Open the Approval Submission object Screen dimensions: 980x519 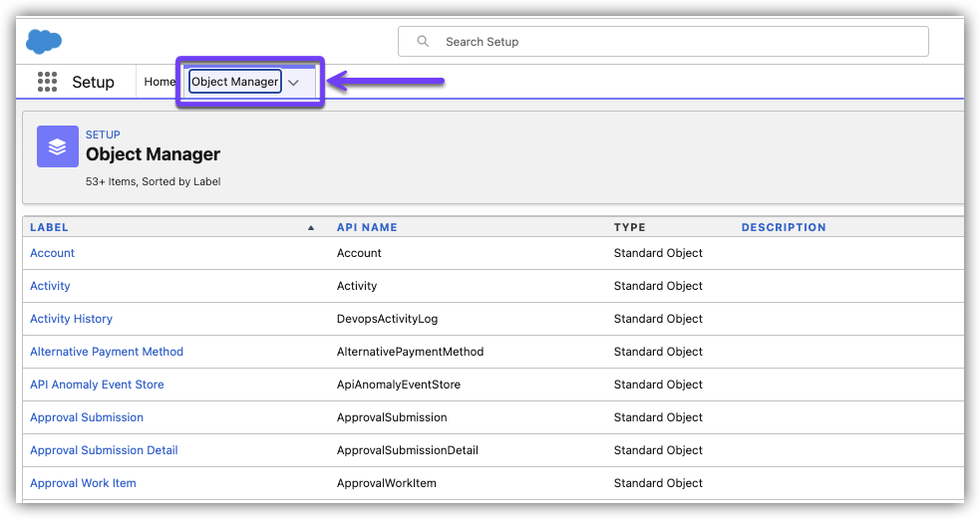tap(87, 417)
